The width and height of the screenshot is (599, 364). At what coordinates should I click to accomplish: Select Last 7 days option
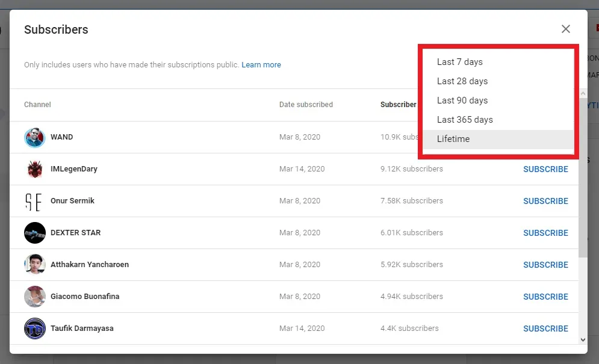pyautogui.click(x=460, y=62)
